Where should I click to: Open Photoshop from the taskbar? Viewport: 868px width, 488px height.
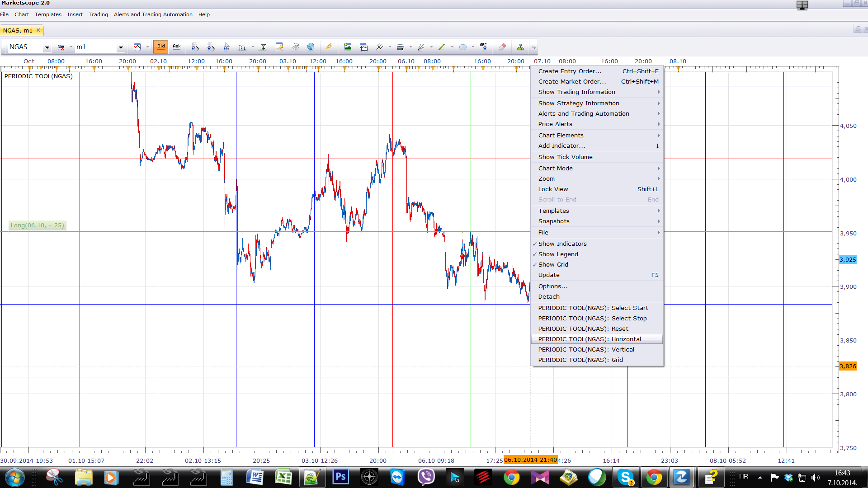coord(341,477)
